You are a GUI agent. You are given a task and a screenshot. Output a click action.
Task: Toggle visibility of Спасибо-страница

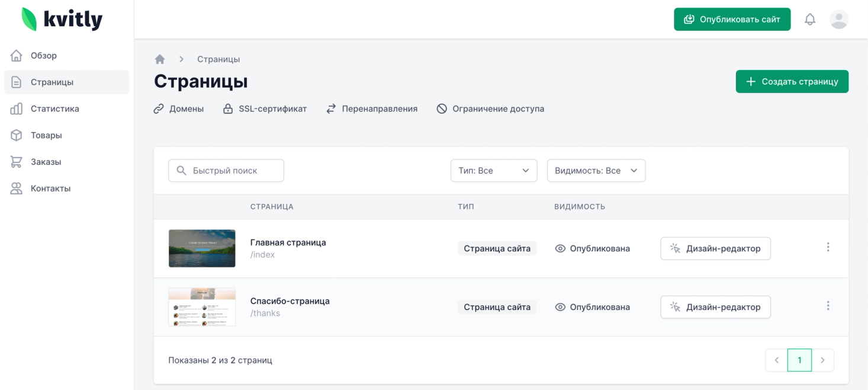[560, 307]
